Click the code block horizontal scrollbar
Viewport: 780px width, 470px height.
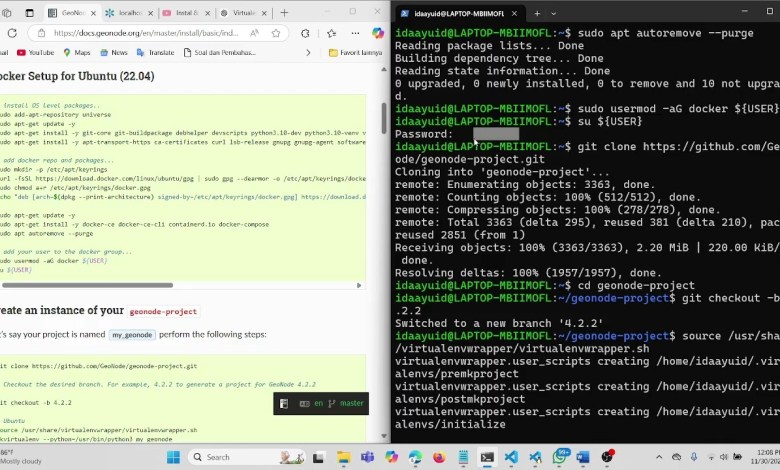point(88,285)
